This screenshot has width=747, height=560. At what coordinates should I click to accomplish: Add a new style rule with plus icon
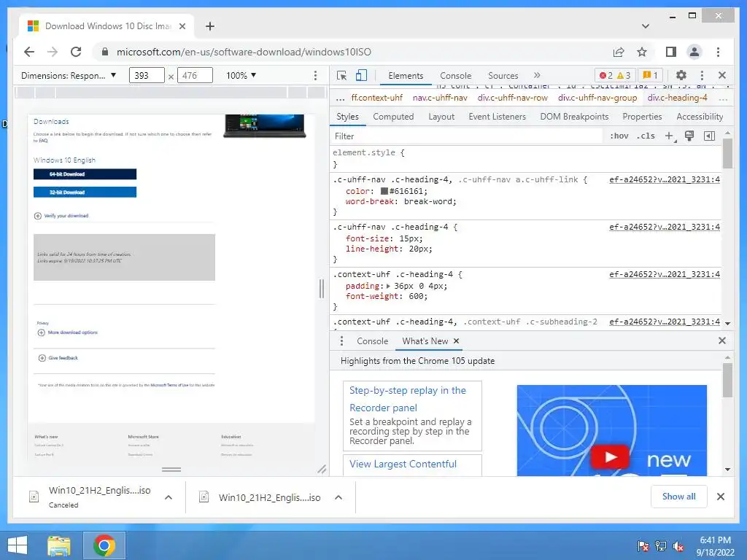(x=670, y=136)
